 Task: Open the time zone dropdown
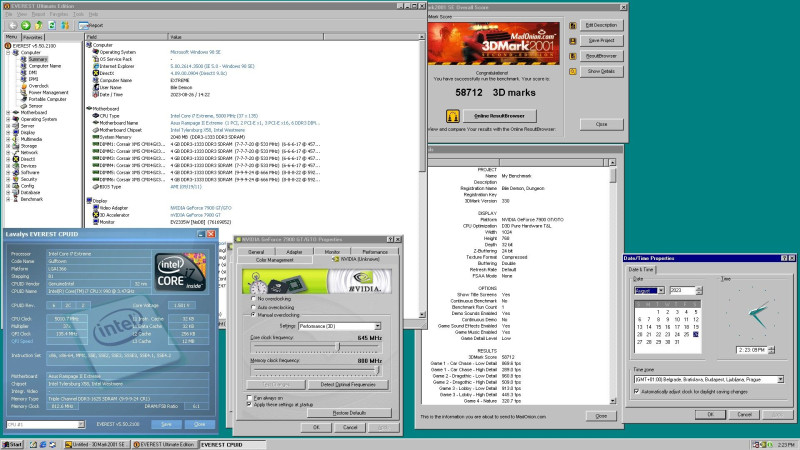pyautogui.click(x=780, y=380)
